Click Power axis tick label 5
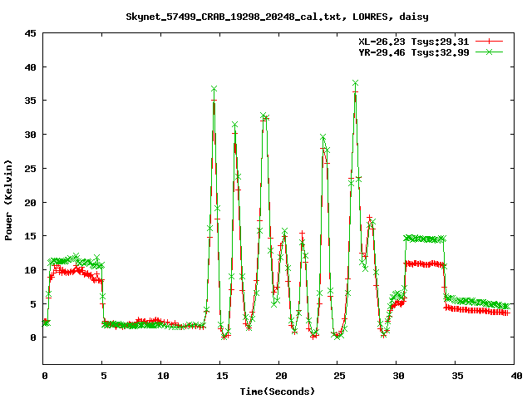 tap(33, 303)
